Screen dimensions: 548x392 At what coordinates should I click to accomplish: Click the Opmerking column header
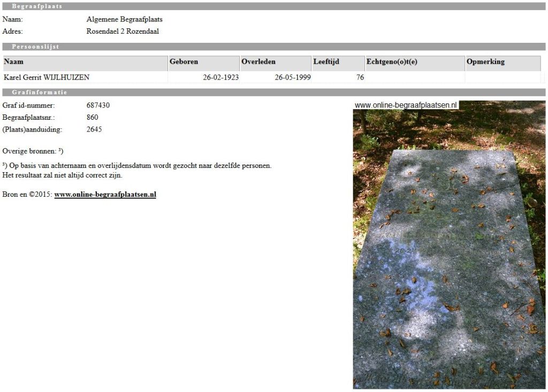coord(503,63)
